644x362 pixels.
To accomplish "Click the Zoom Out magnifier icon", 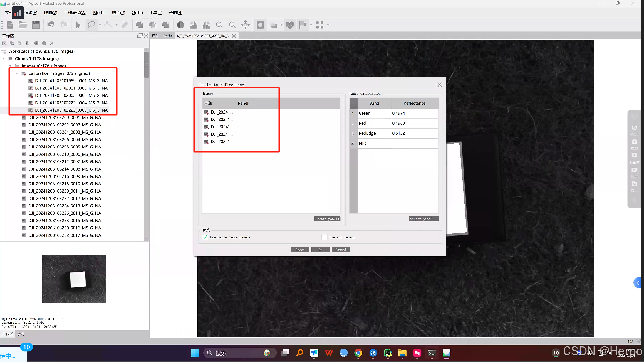I will tap(232, 25).
